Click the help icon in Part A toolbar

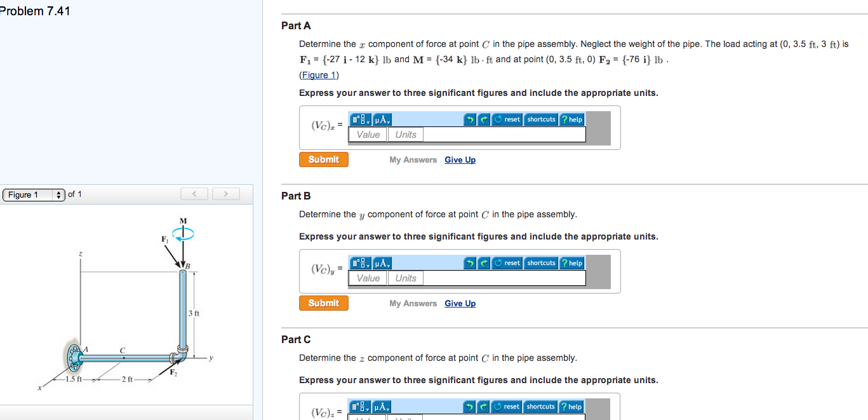(571, 119)
